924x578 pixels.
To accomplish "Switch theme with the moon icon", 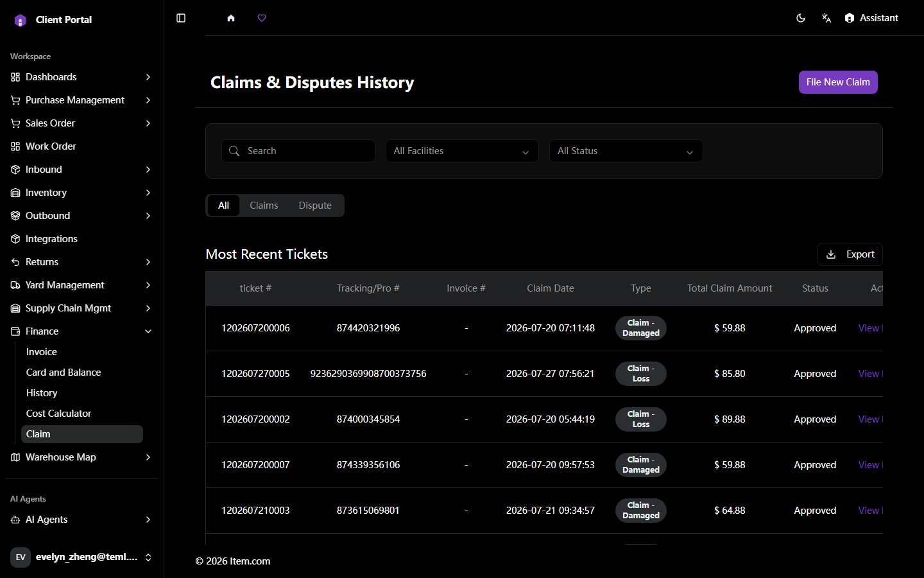I will pyautogui.click(x=801, y=18).
